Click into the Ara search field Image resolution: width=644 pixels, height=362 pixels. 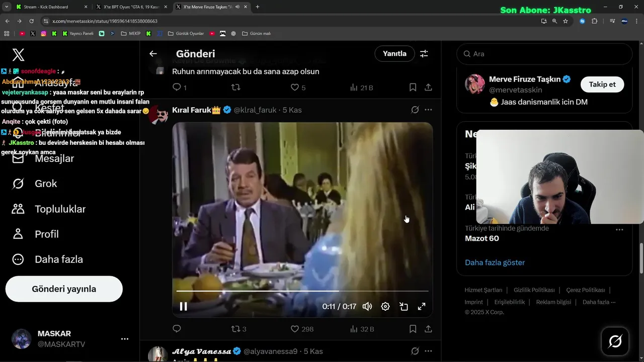pyautogui.click(x=544, y=54)
